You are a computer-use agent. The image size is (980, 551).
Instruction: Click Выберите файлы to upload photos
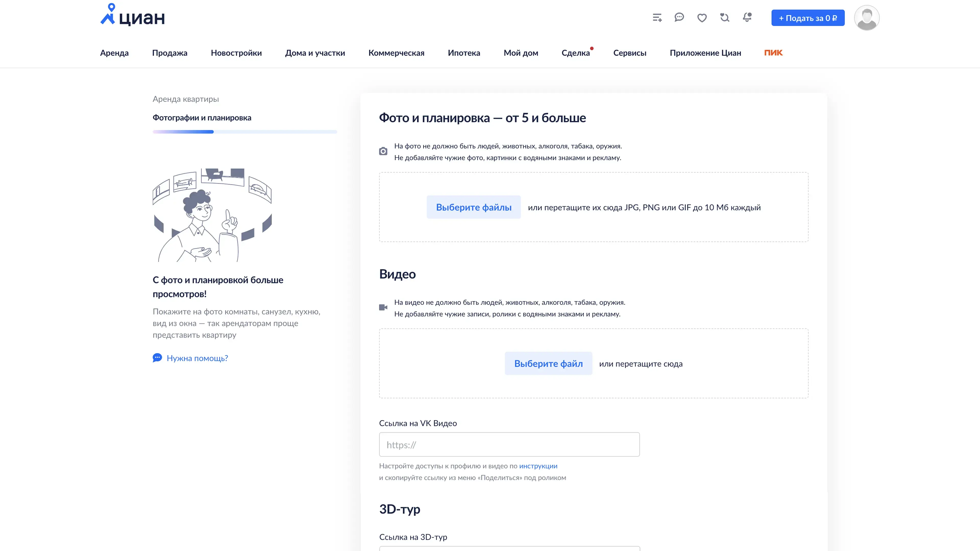click(x=473, y=207)
